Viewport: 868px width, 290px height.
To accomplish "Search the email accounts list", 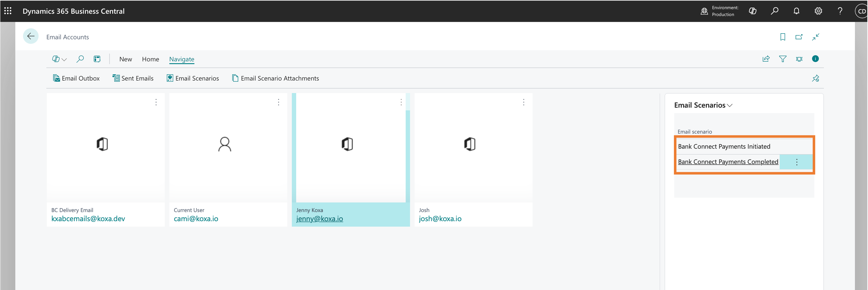I will pyautogui.click(x=80, y=59).
